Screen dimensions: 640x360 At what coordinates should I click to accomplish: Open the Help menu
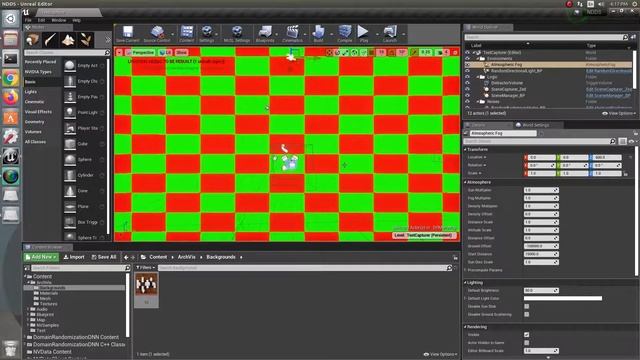tap(76, 20)
